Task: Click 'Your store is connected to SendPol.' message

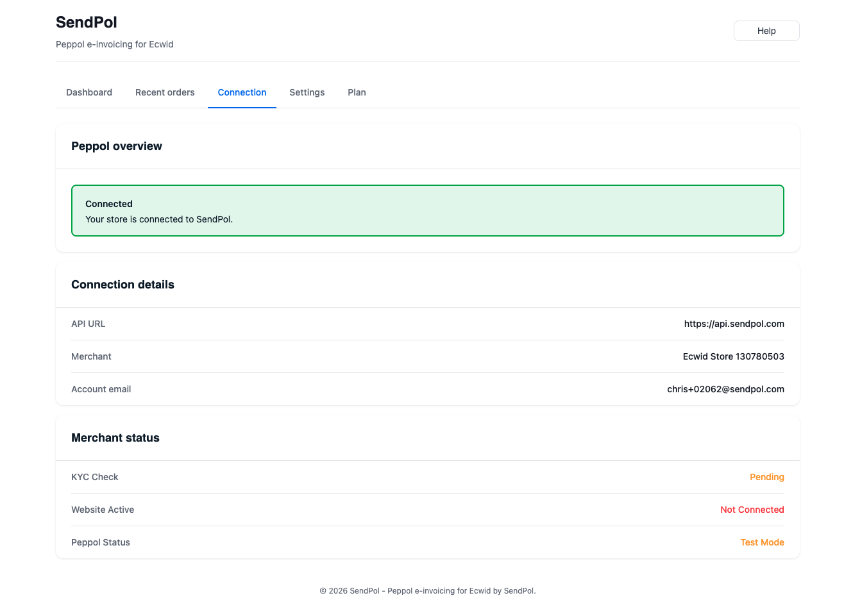Action: (x=159, y=219)
